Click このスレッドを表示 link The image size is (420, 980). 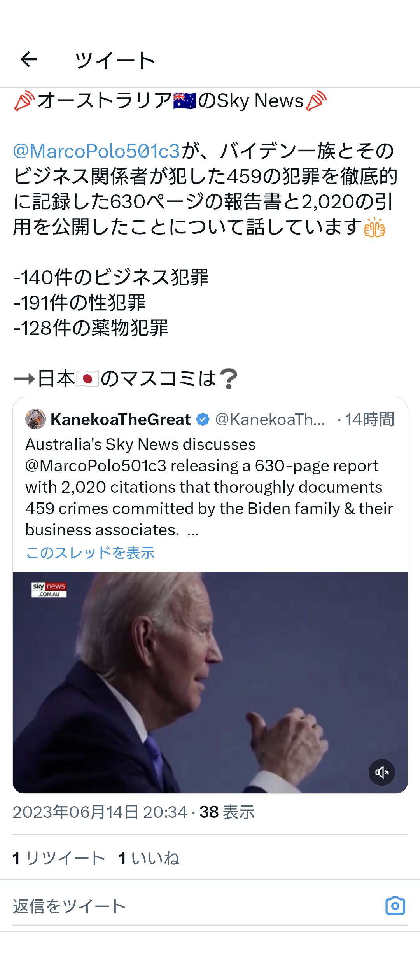[90, 553]
